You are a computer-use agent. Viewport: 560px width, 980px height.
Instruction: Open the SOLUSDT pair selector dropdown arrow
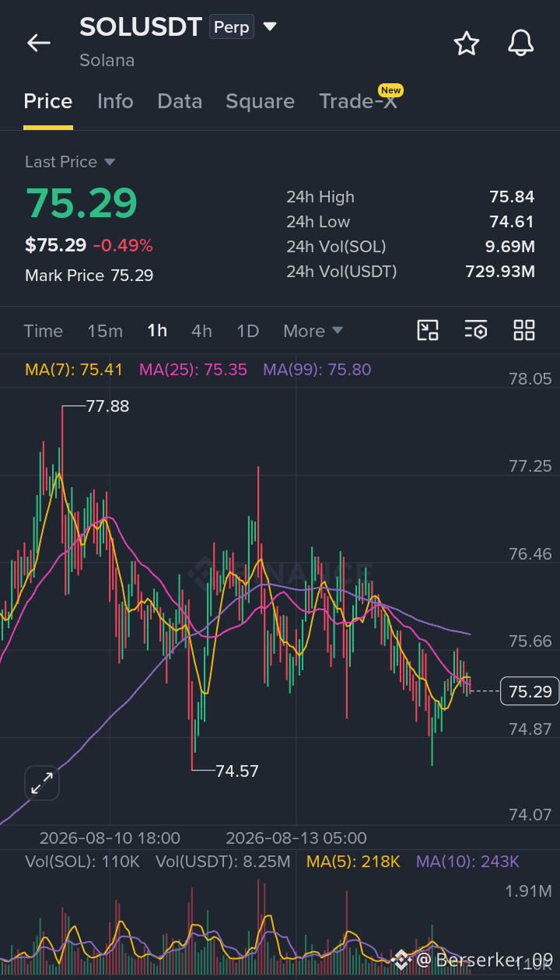(x=270, y=26)
